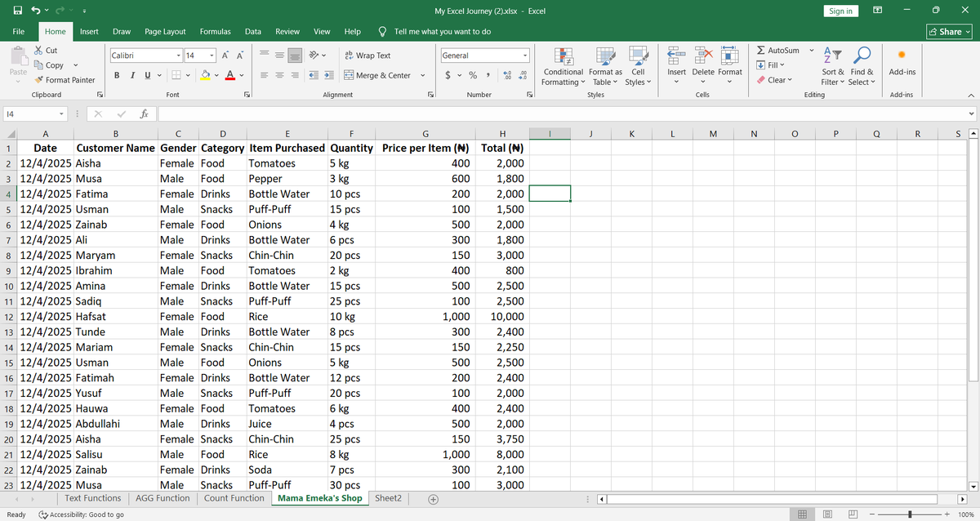Apply Comma Style number format
980x521 pixels.
click(x=488, y=75)
